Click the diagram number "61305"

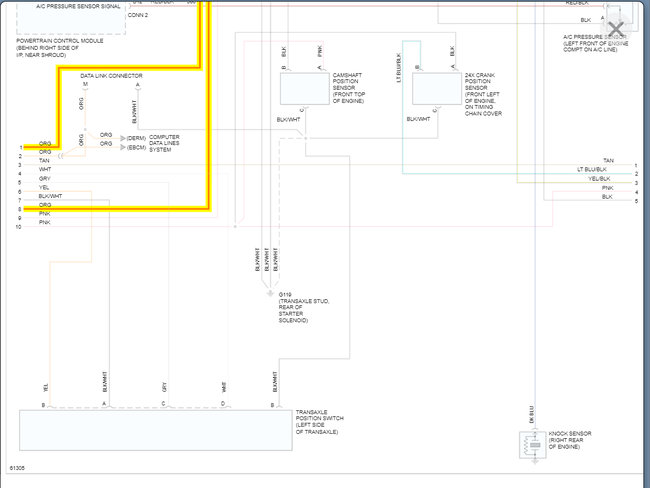pyautogui.click(x=17, y=468)
